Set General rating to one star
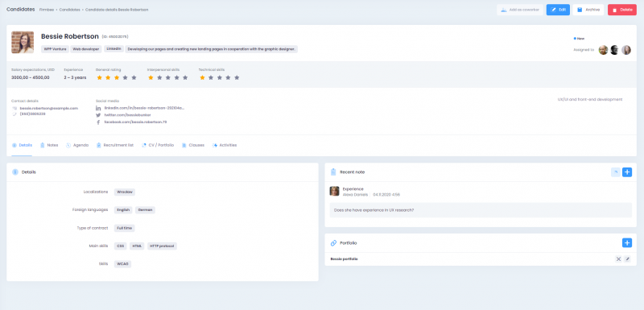The image size is (644, 310). pos(99,77)
